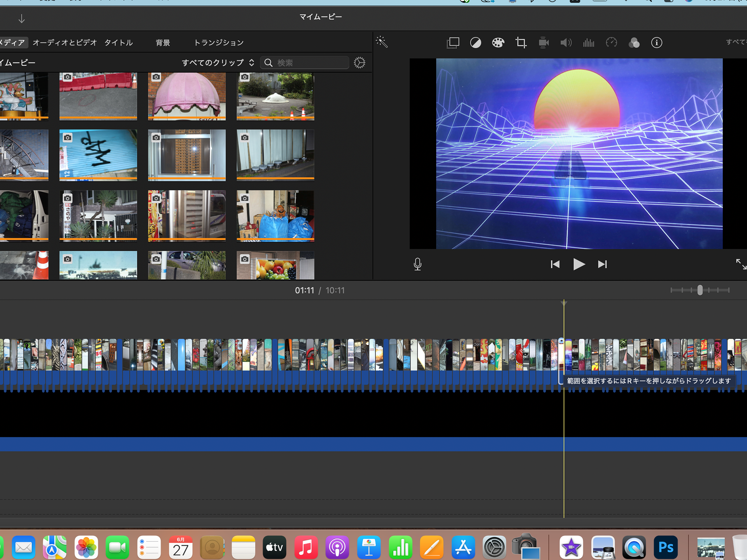Viewport: 747px width, 560px height.
Task: Open Photoshop from the dock
Action: pyautogui.click(x=666, y=548)
